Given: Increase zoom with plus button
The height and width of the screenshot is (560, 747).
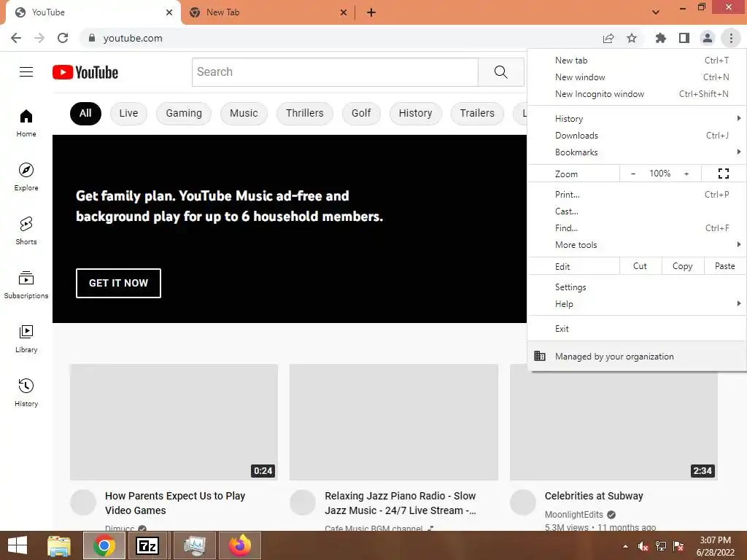Looking at the screenshot, I should (x=686, y=174).
